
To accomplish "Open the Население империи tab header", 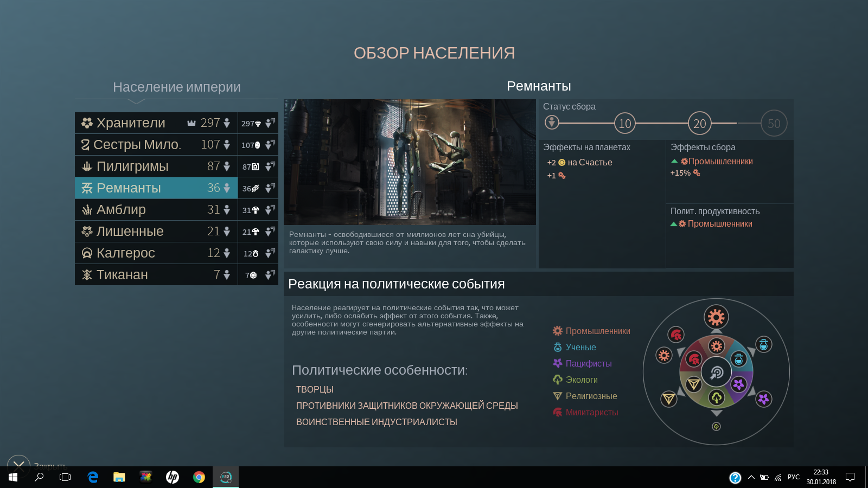I will point(176,87).
